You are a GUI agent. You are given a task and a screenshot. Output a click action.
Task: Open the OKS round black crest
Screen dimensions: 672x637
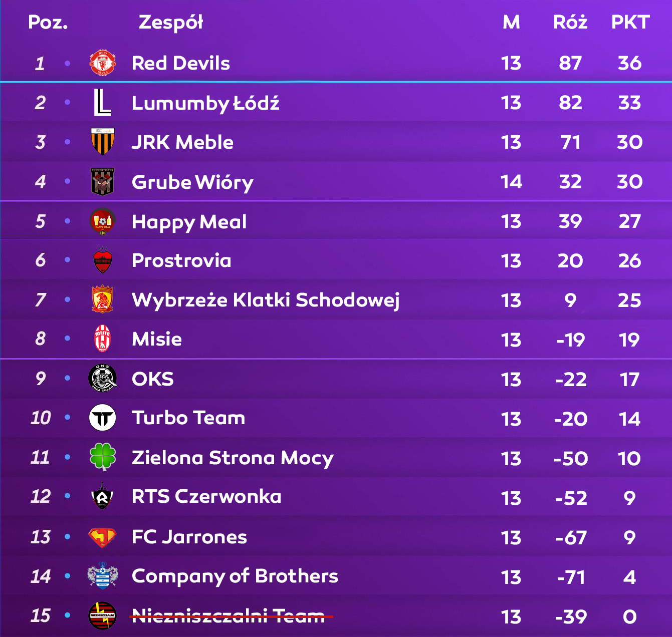[x=103, y=378]
